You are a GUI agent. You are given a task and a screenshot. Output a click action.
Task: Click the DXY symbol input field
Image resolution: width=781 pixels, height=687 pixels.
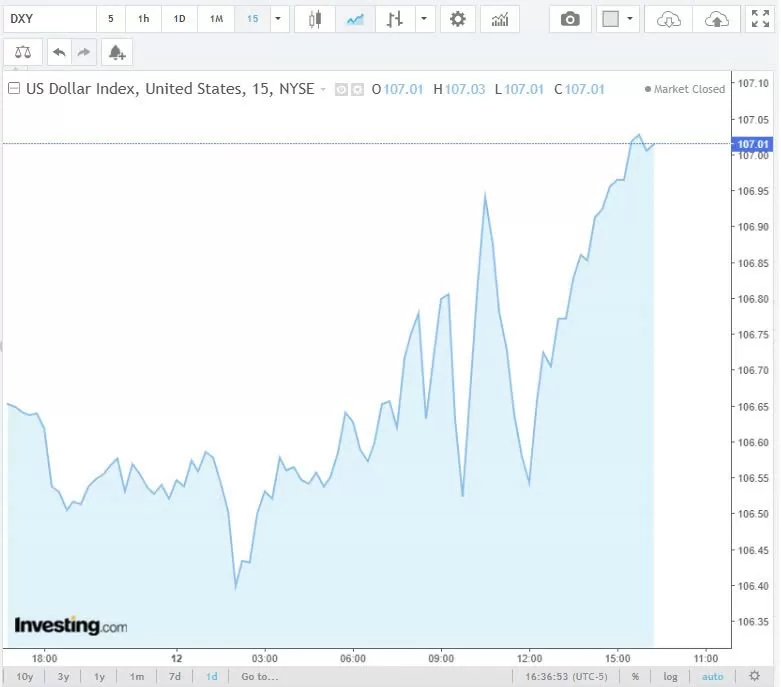coord(48,19)
